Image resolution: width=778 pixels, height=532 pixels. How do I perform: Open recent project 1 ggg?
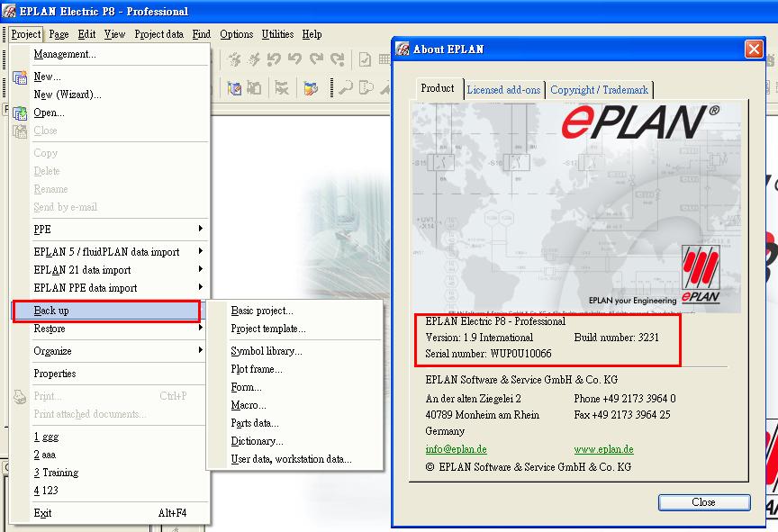pyautogui.click(x=109, y=437)
